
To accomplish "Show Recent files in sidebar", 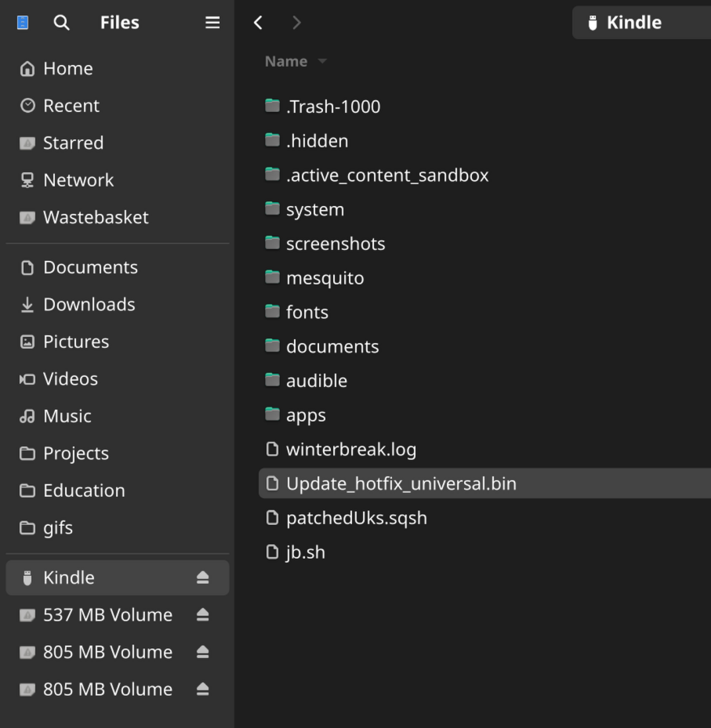I will (71, 106).
